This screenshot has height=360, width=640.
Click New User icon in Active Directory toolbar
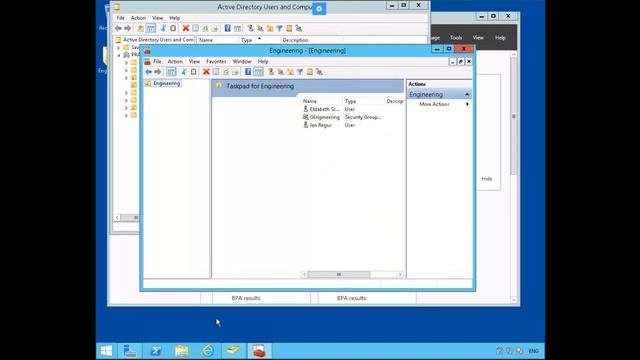click(250, 28)
